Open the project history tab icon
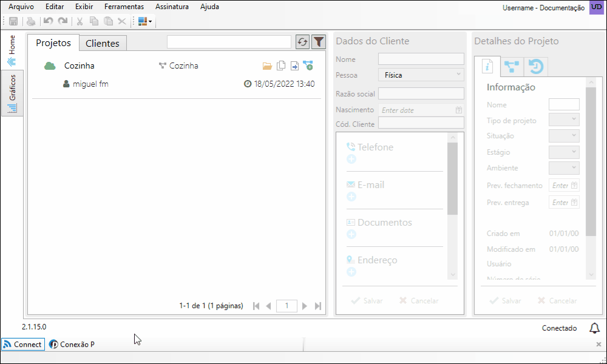The image size is (607, 364). (x=536, y=67)
